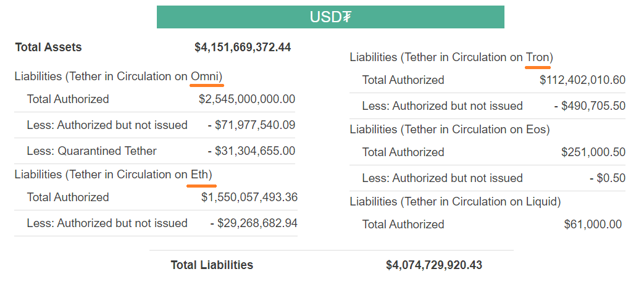Image resolution: width=644 pixels, height=282 pixels.
Task: Click the Total Liabilities label
Action: tap(212, 265)
